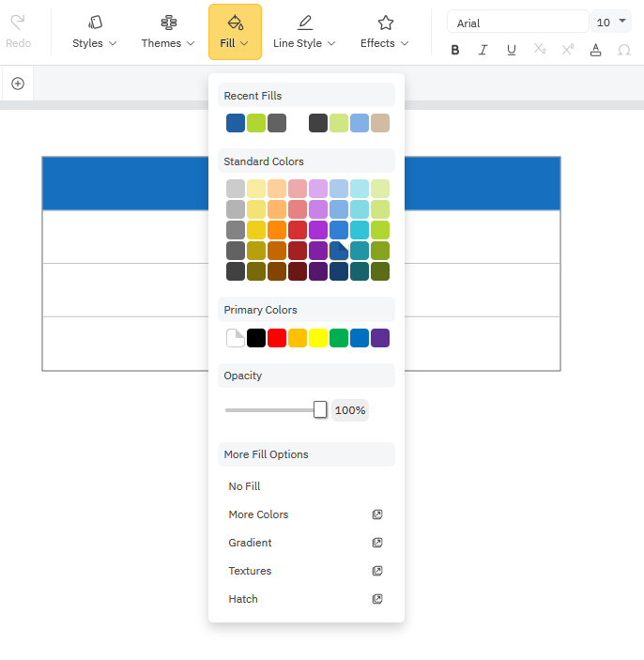
Task: Click the Arial font name field
Action: click(x=517, y=23)
